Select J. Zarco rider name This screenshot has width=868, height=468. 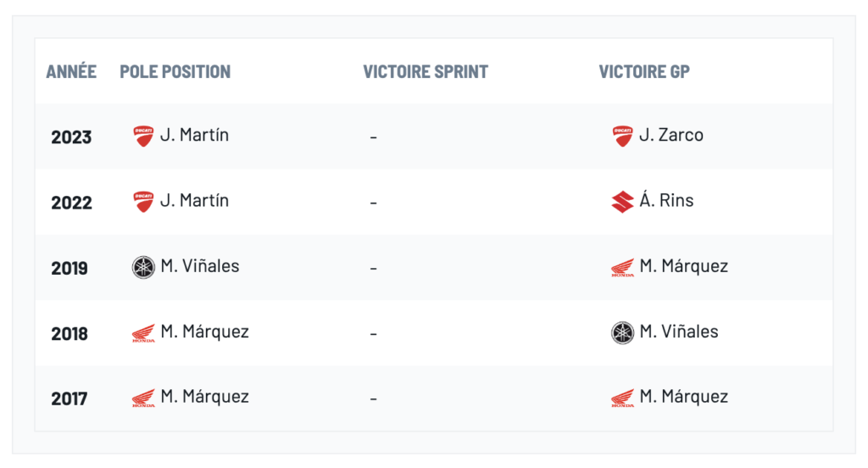671,135
